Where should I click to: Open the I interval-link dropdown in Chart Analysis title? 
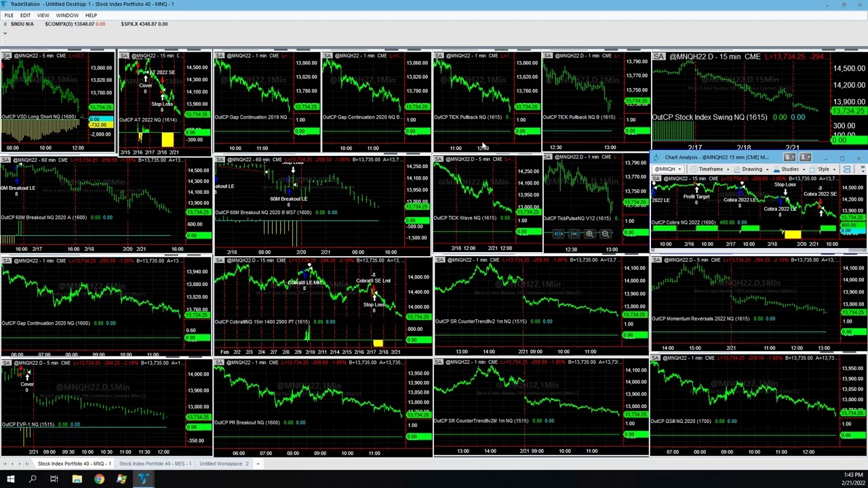[x=805, y=157]
